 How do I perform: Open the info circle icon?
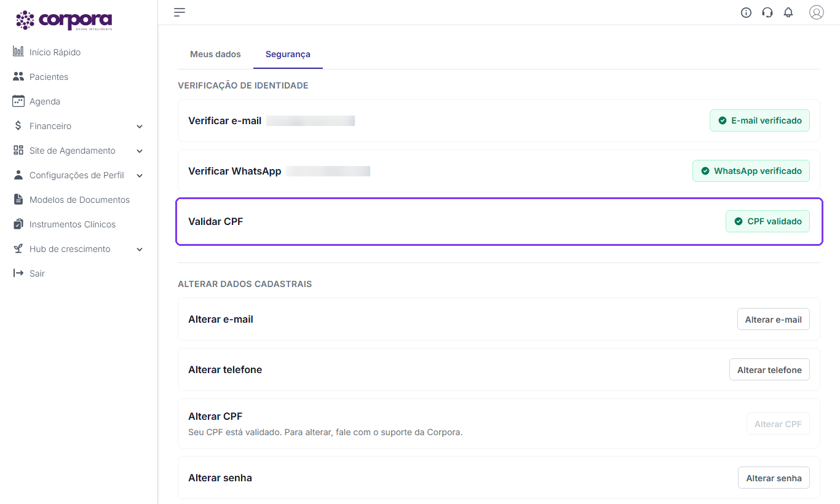point(746,12)
